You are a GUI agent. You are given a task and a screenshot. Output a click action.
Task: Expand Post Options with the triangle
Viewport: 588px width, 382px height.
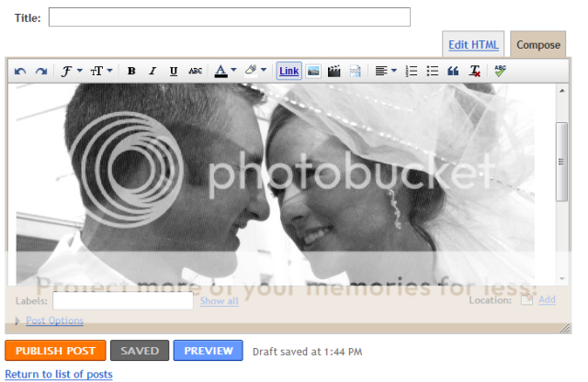point(17,320)
